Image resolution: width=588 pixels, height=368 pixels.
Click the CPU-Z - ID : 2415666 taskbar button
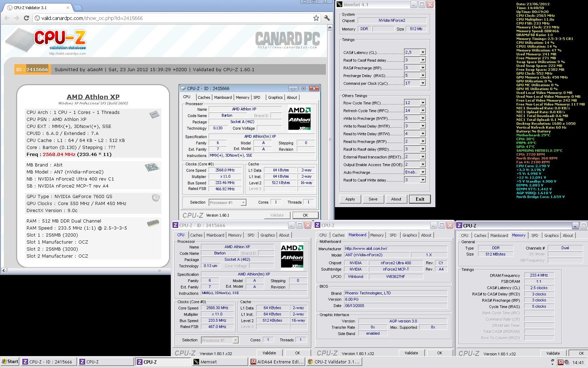pos(48,362)
